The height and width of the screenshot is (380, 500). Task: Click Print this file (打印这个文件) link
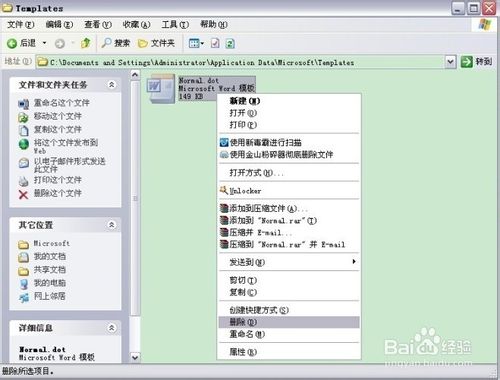tap(58, 180)
